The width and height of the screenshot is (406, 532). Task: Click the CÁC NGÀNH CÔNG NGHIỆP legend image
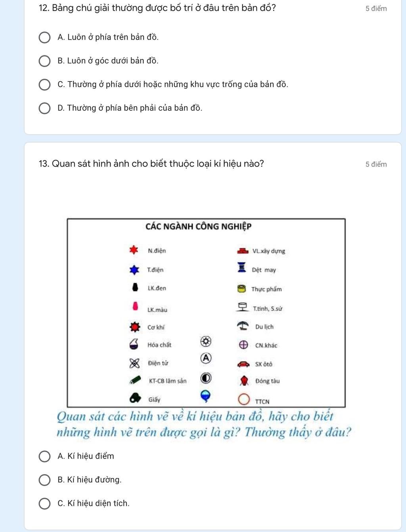206,313
